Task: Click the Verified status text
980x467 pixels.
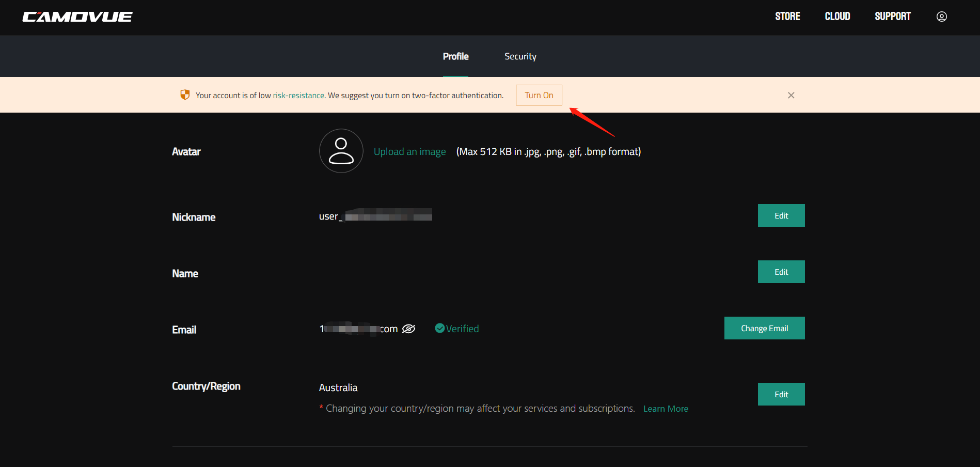Action: point(463,329)
